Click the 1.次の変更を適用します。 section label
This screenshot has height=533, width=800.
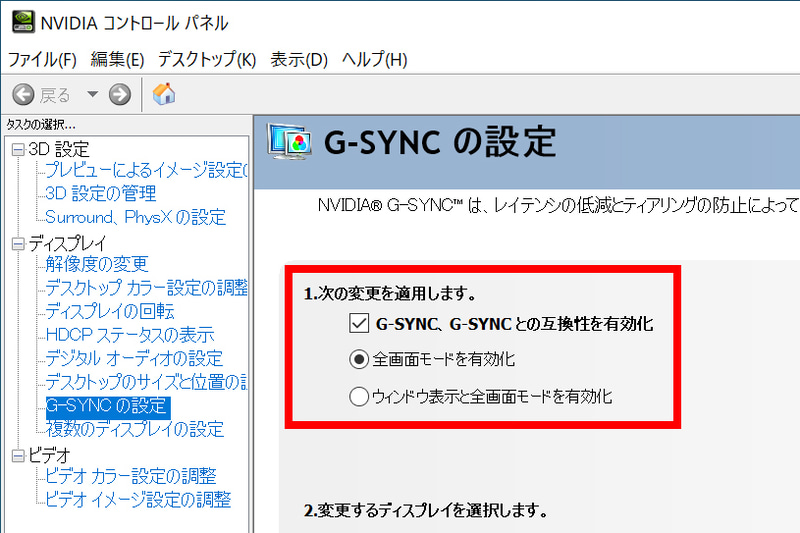tap(390, 294)
